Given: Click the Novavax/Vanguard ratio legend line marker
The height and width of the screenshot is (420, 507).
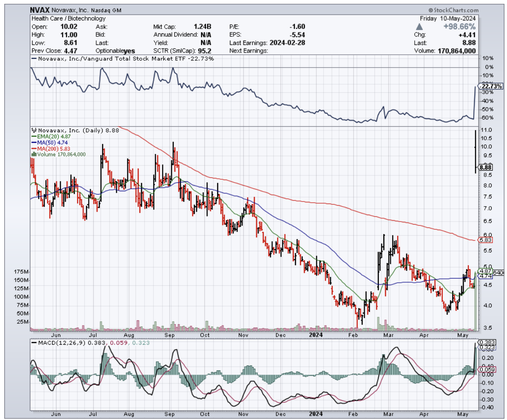Looking at the screenshot, I should [34, 59].
